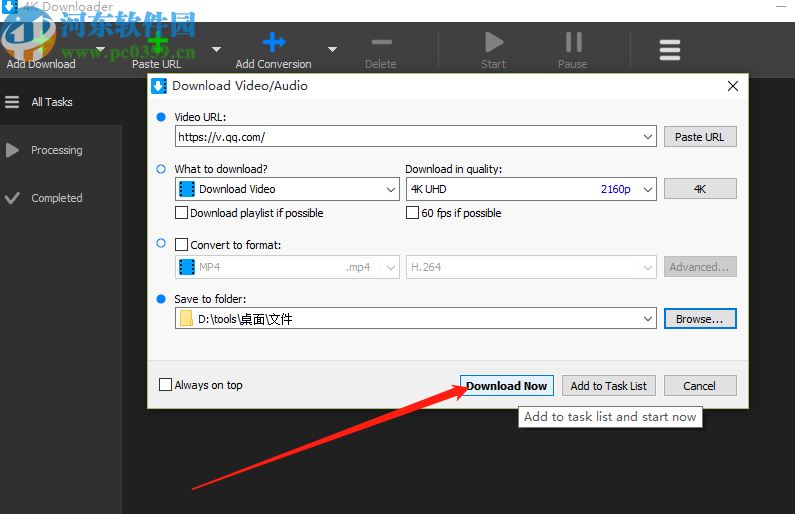Viewport: 795px width, 514px height.
Task: Select the All Tasks sidebar heading
Action: pyautogui.click(x=52, y=102)
